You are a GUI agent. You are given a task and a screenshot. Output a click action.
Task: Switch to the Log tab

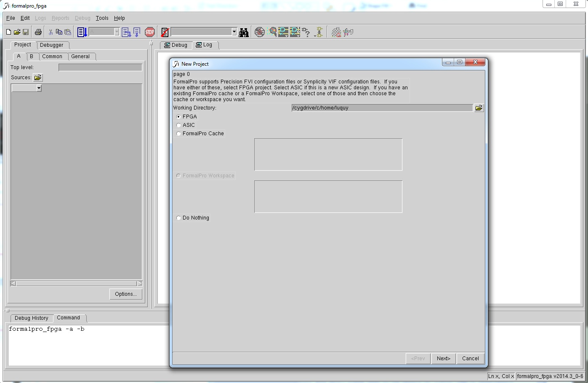click(205, 45)
